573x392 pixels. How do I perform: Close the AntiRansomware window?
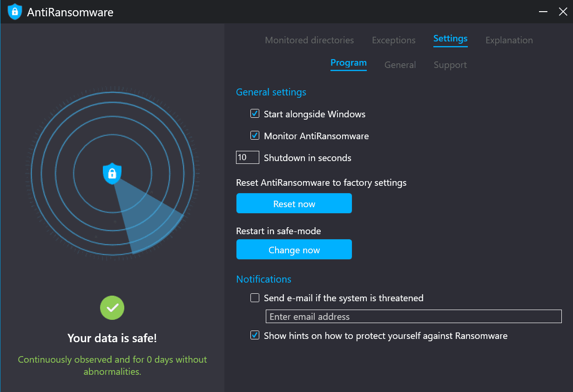[563, 12]
